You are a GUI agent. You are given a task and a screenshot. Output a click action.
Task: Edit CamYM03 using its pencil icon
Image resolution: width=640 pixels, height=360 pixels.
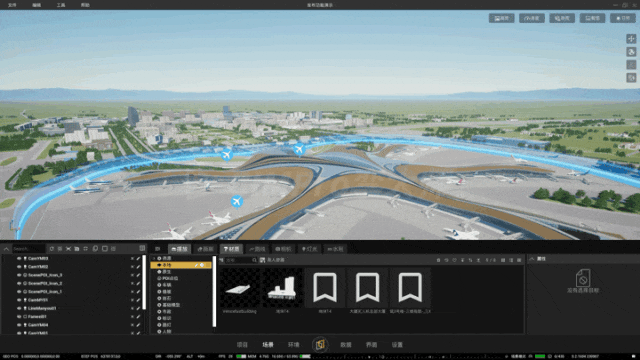point(138,258)
